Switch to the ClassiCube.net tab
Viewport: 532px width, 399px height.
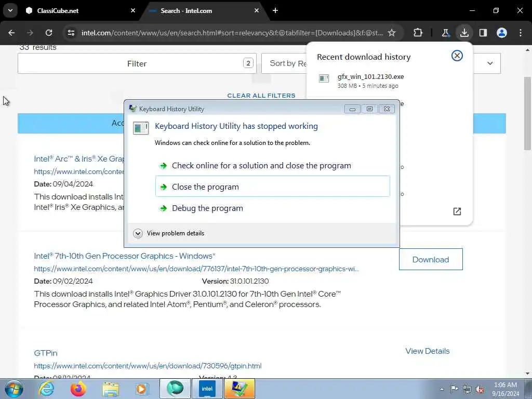(81, 11)
